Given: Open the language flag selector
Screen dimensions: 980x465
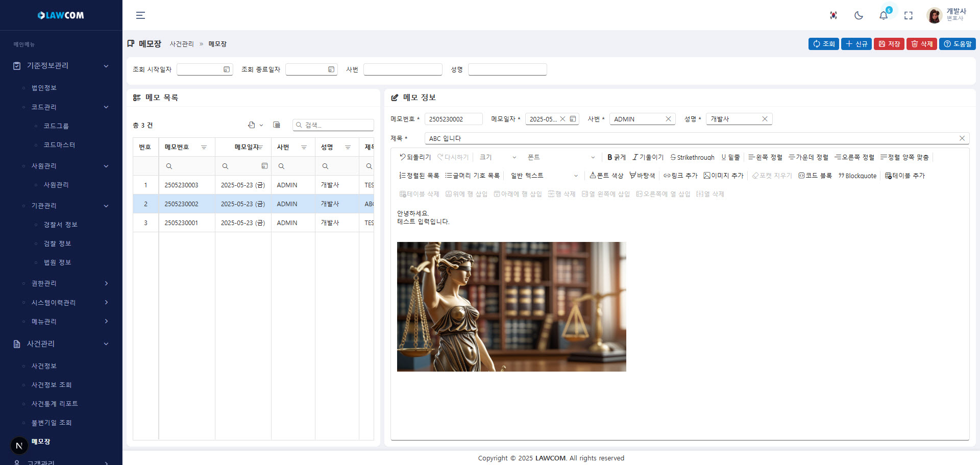Looking at the screenshot, I should point(834,15).
